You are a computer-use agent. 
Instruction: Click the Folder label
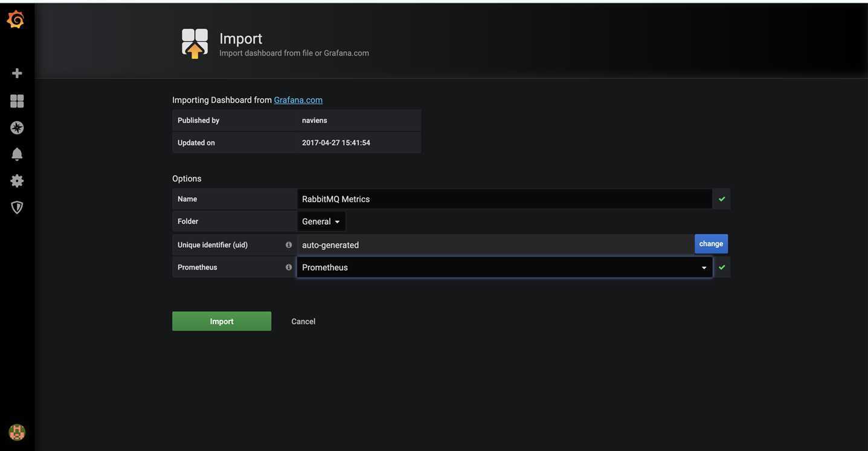(188, 221)
